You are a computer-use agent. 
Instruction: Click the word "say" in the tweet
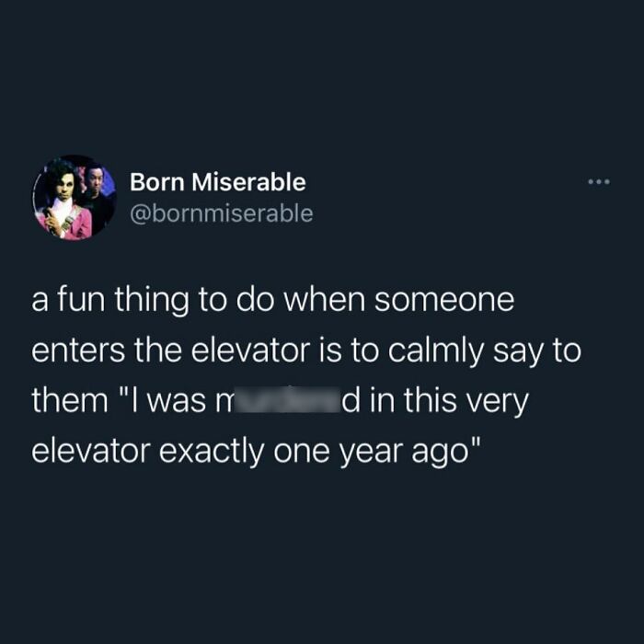(x=517, y=353)
